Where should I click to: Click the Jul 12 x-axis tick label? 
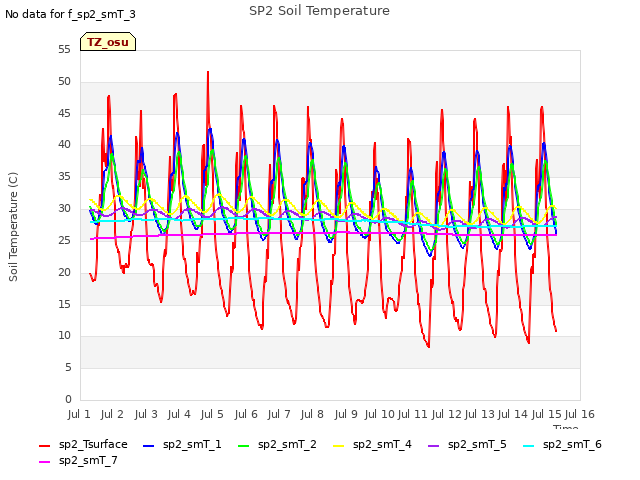click(446, 414)
